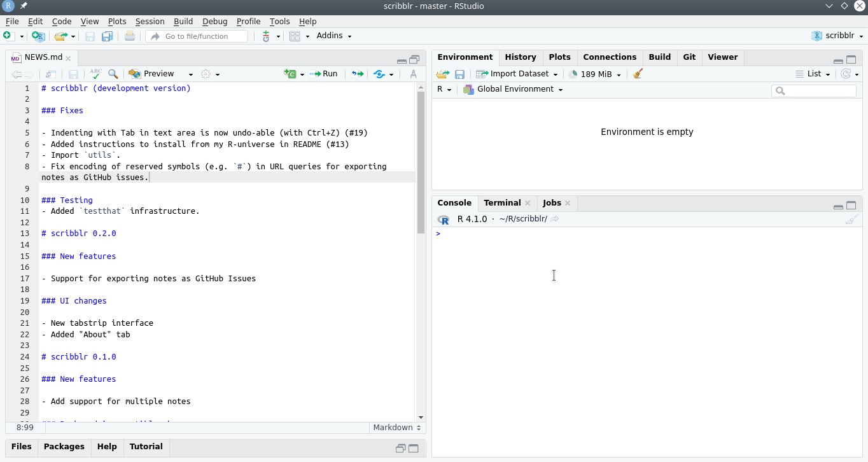Open the Import Dataset dropdown
The width and height of the screenshot is (868, 462).
pyautogui.click(x=517, y=74)
